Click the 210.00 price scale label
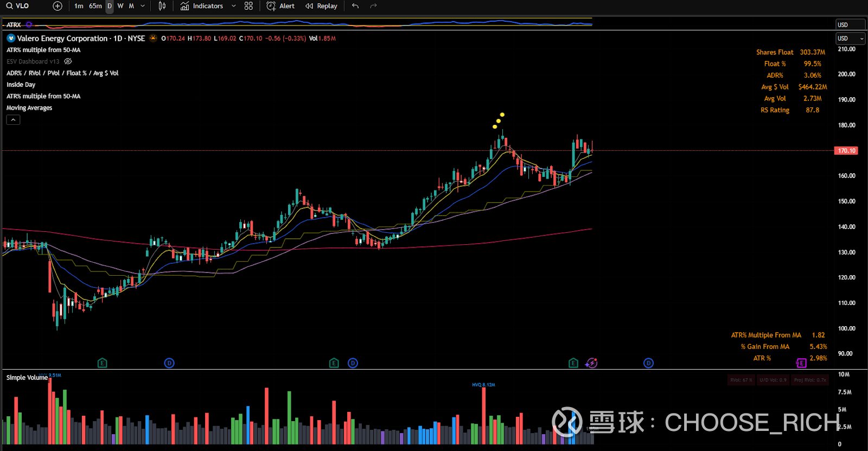 click(x=846, y=49)
